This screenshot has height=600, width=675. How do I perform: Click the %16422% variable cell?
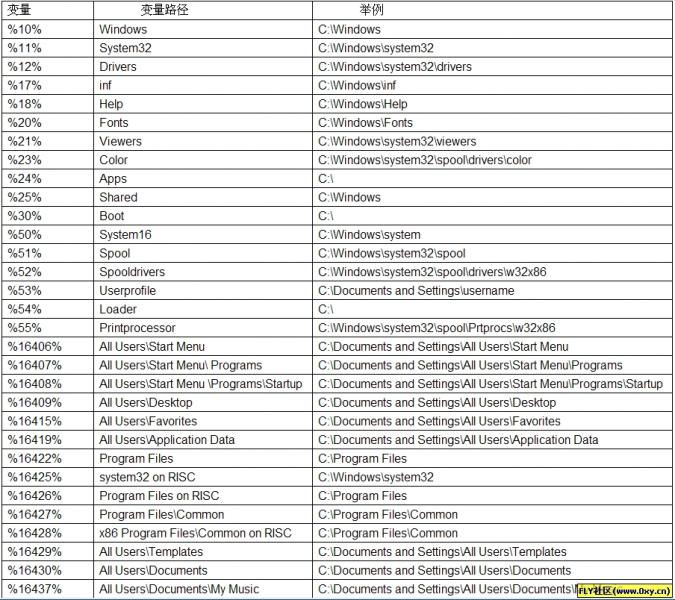47,458
